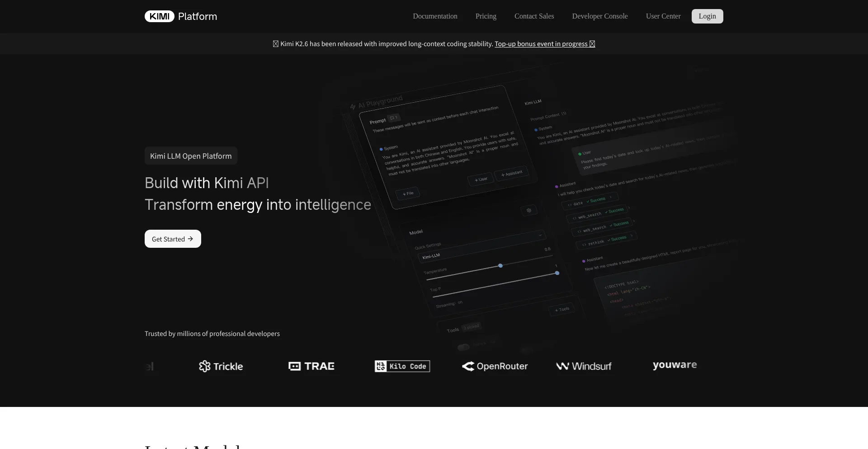Select the Kimi LLM Open Platform badge

(191, 156)
